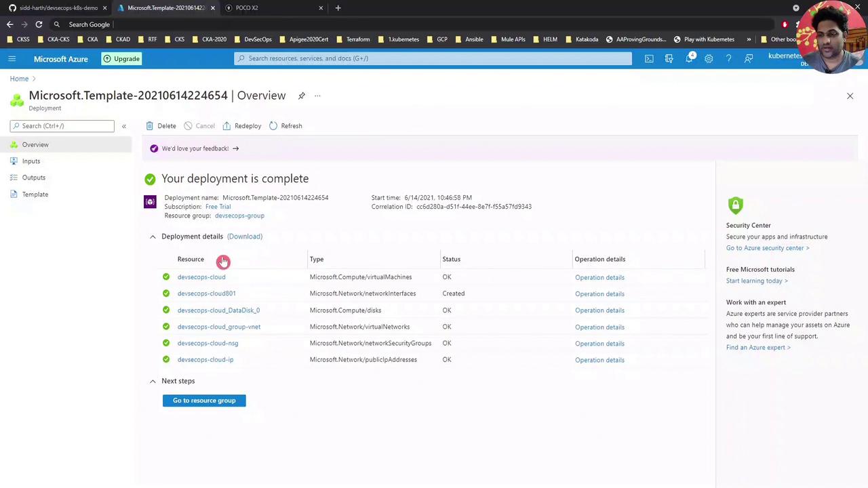Open the devsecops-cloud virtual machine resource
Viewport: 868px width, 488px height.
(x=201, y=277)
